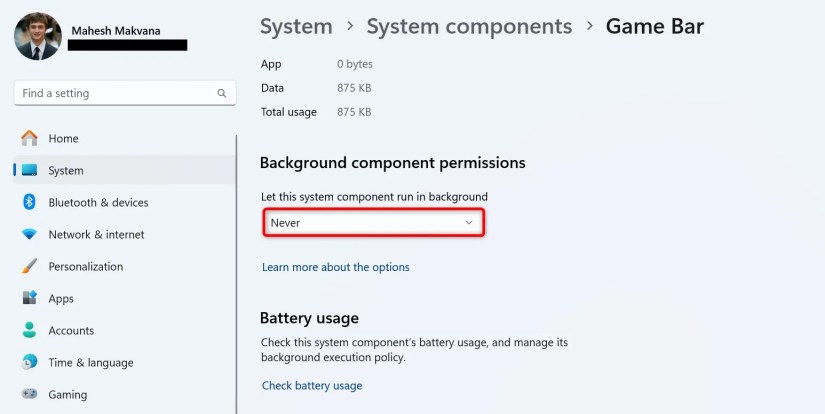
Task: Click the Time & language globe icon
Action: pyautogui.click(x=29, y=362)
